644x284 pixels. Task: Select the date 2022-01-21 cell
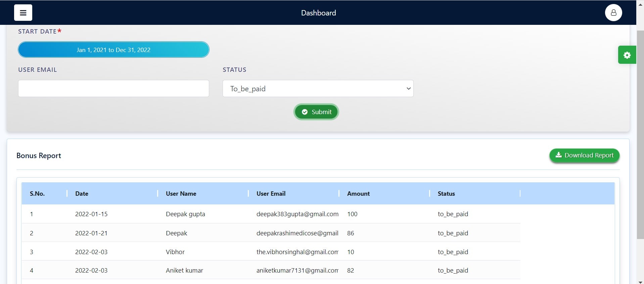91,233
